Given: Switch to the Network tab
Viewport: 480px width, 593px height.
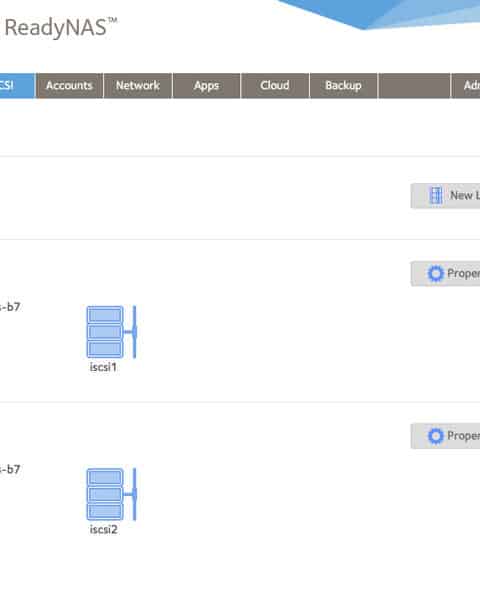Looking at the screenshot, I should point(138,86).
